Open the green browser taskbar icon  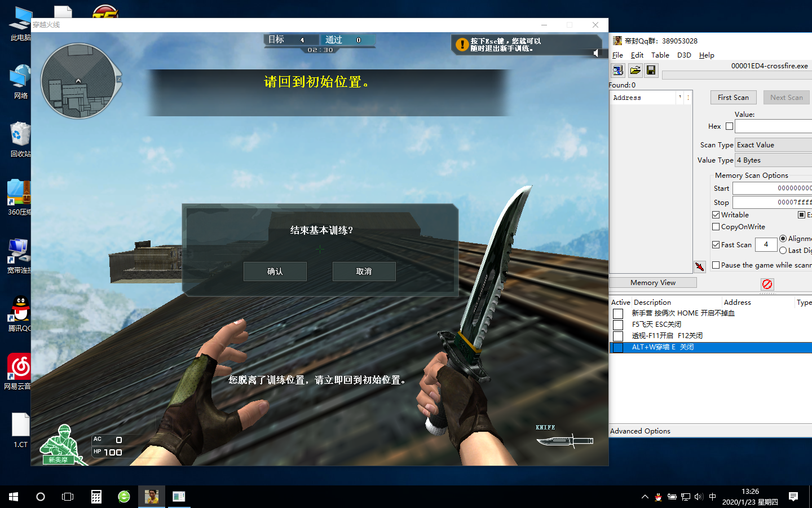pos(124,497)
